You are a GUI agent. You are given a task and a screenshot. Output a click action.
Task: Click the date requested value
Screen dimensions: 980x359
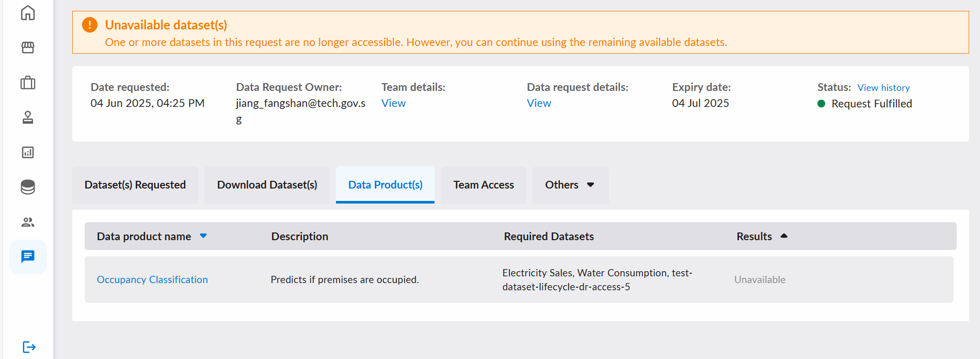(x=148, y=103)
